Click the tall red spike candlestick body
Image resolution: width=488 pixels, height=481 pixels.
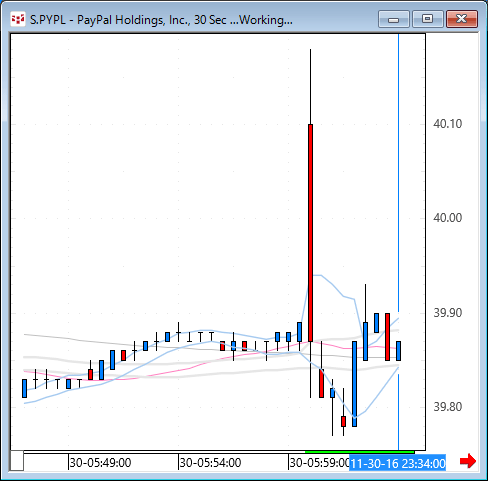pos(310,233)
